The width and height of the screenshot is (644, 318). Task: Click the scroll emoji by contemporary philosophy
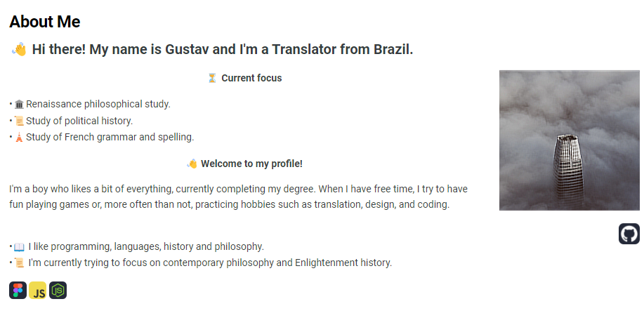tap(19, 263)
